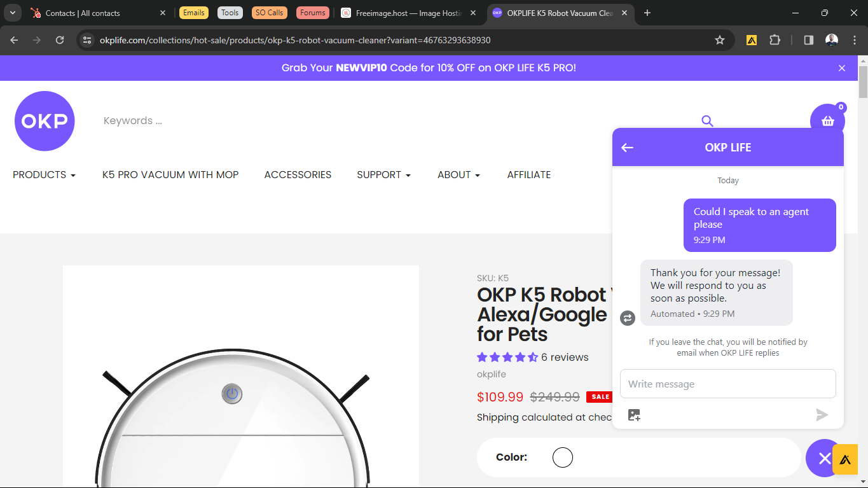Click the page vertical scrollbar
The height and width of the screenshot is (488, 868).
(863, 83)
